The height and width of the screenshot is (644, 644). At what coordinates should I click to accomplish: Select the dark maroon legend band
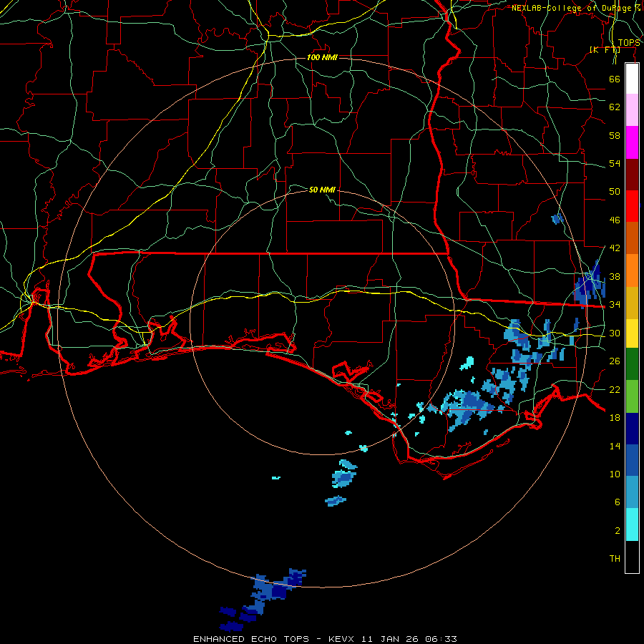tap(632, 174)
